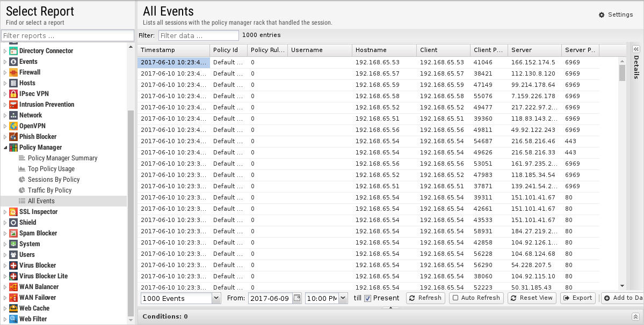Open Top Policy Usage report
The image size is (644, 325).
tap(52, 168)
